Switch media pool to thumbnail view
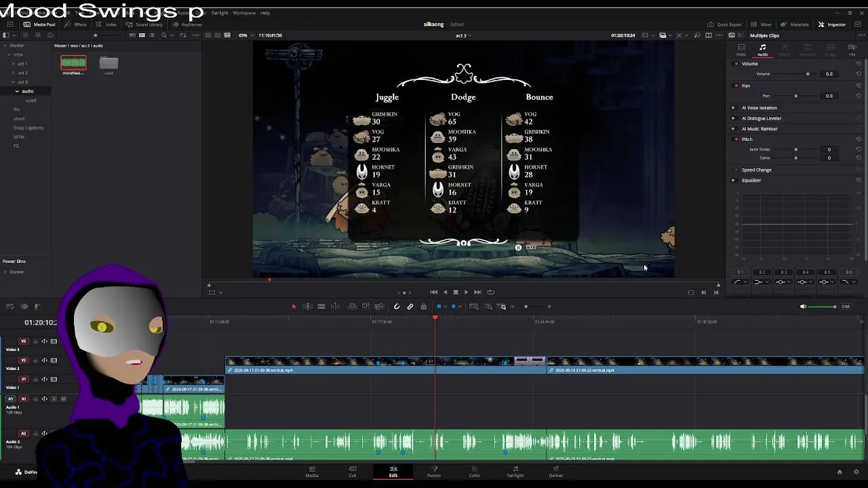 pos(142,35)
